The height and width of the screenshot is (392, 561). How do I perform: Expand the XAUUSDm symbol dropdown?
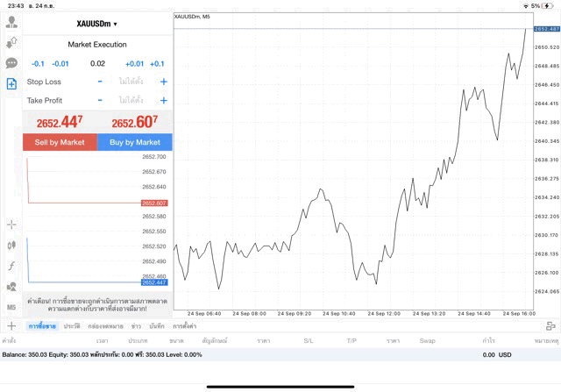96,24
